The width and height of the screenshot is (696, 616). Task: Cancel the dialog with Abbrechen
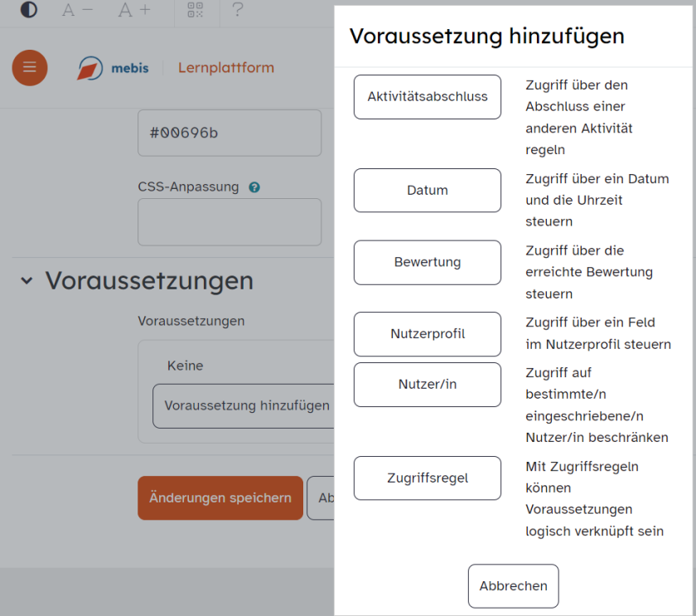coord(513,585)
